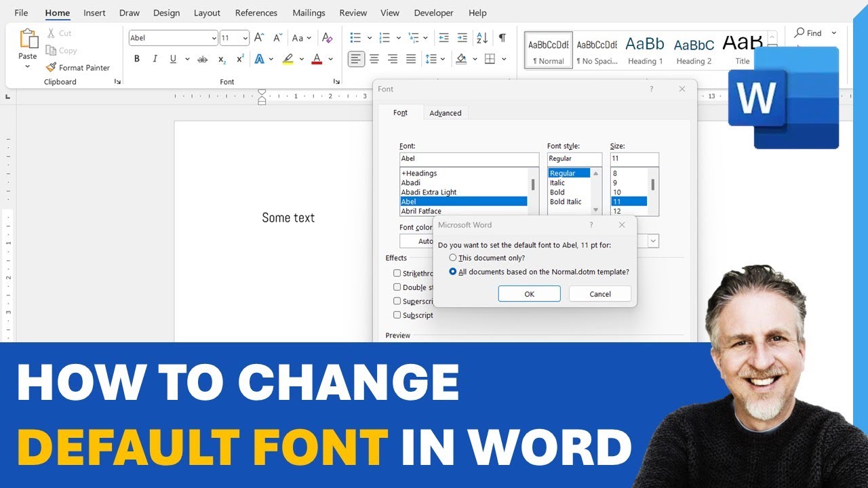Apply text highlight color

(x=288, y=59)
